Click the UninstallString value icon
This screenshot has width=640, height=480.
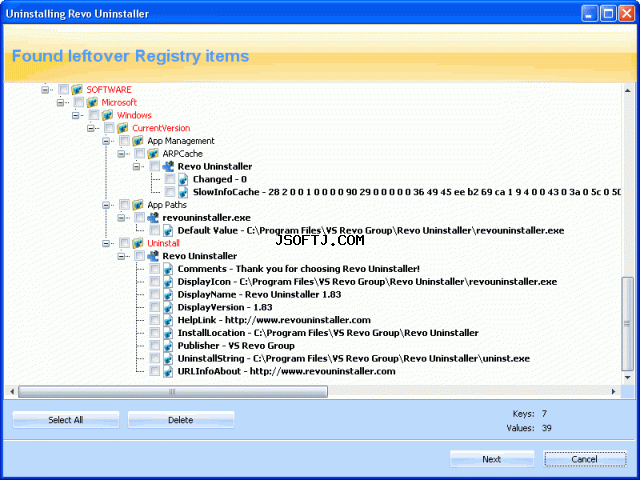[168, 358]
